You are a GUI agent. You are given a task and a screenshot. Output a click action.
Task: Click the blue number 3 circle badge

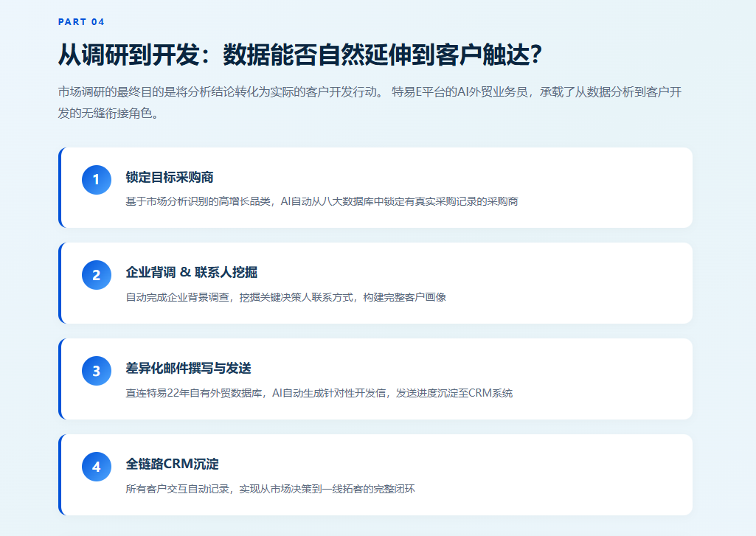97,371
